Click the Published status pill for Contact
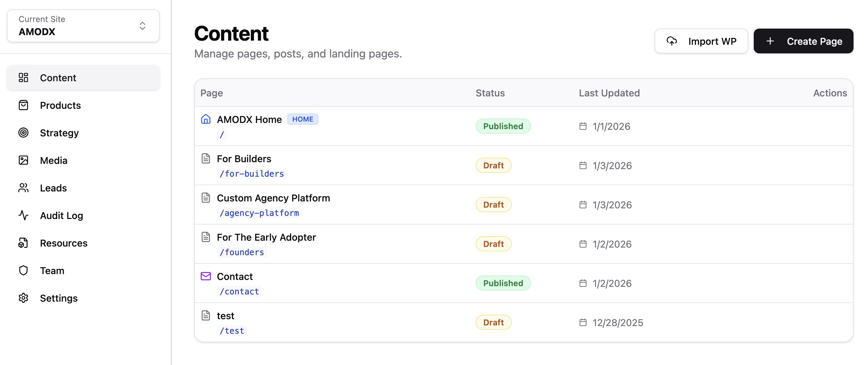 503,283
